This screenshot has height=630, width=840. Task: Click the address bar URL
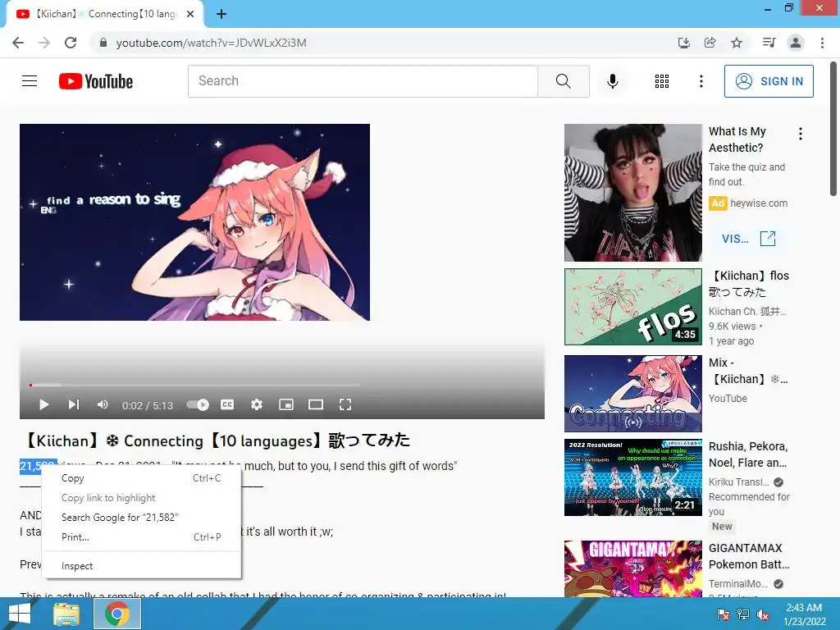[211, 43]
